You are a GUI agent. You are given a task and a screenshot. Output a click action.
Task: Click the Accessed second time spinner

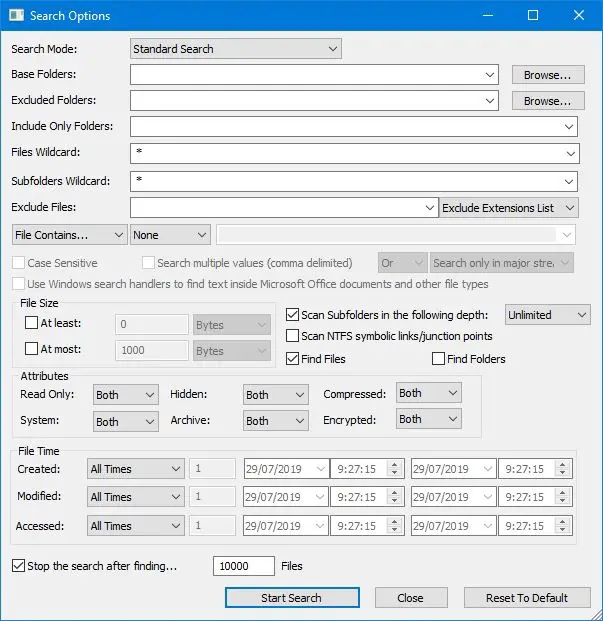[562, 526]
